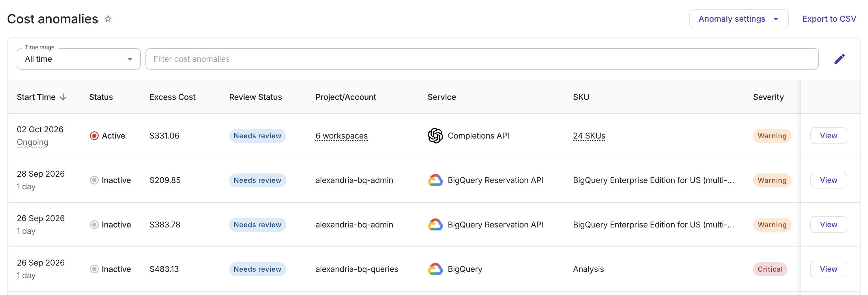This screenshot has width=868, height=295.
Task: Open the 24 SKUs link
Action: coord(589,136)
